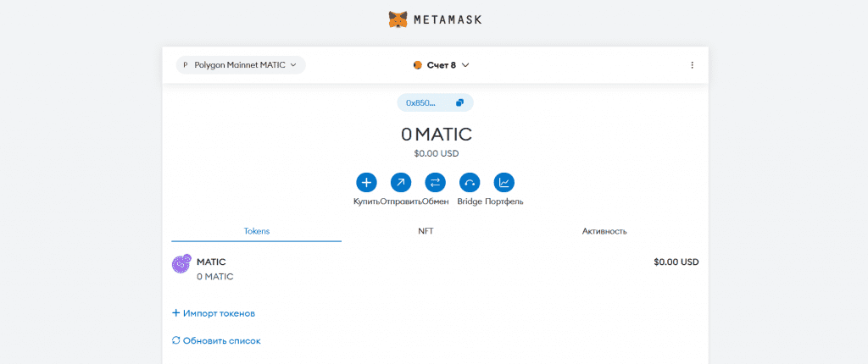Copy address with the copy icon

tap(459, 103)
